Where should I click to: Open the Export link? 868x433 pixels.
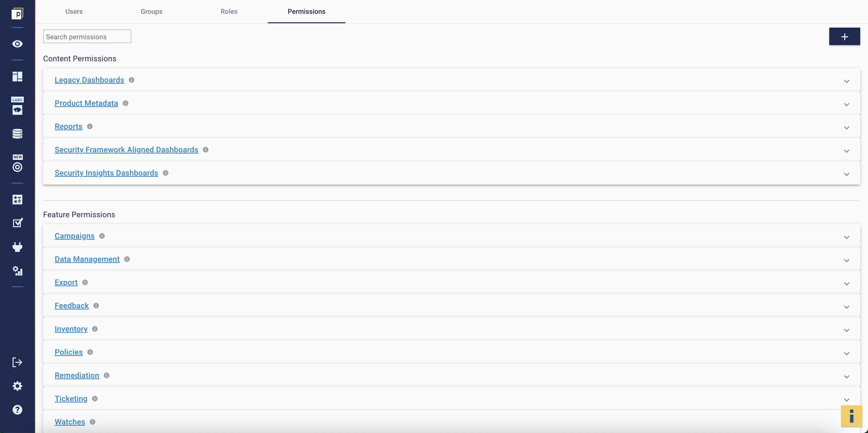(66, 282)
